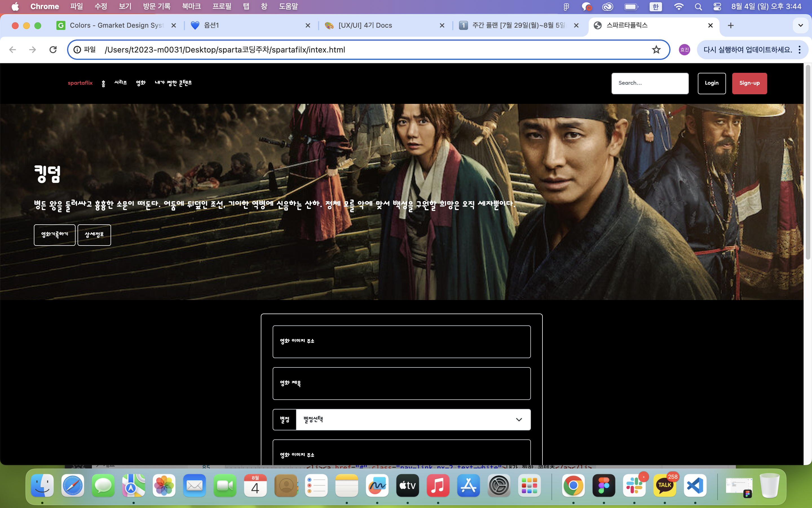Click the 홈 nav link

click(103, 83)
